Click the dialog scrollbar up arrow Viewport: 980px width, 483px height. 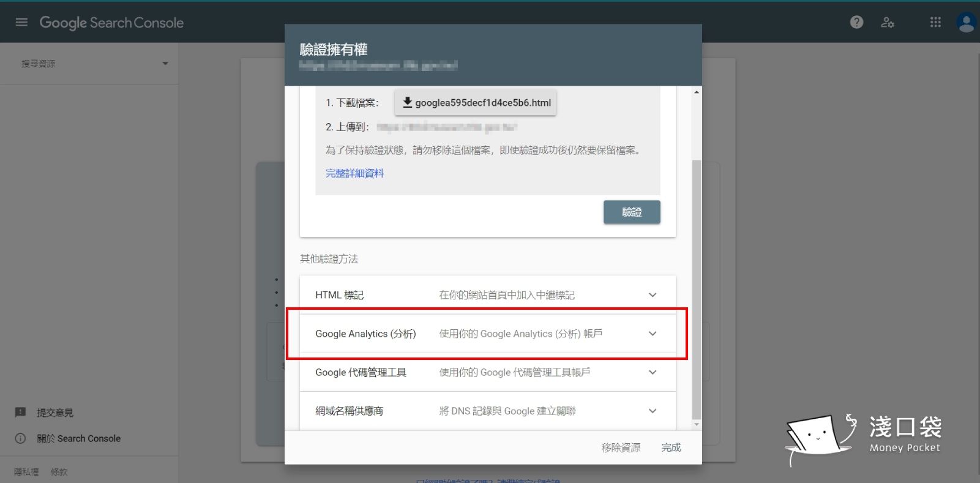(697, 92)
